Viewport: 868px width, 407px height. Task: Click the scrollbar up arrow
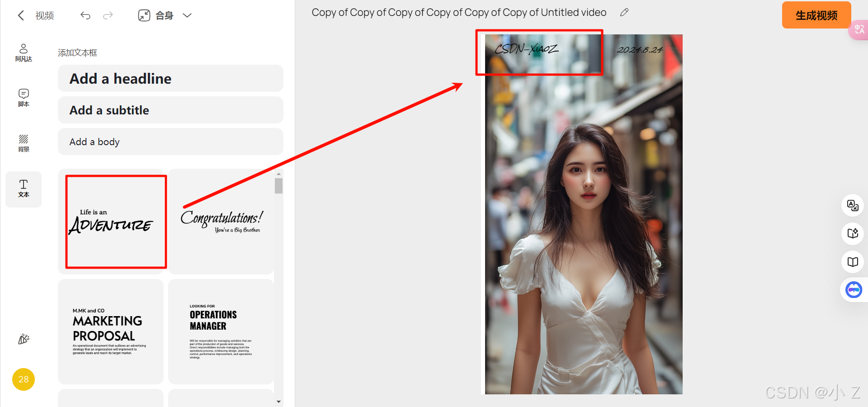[x=278, y=174]
